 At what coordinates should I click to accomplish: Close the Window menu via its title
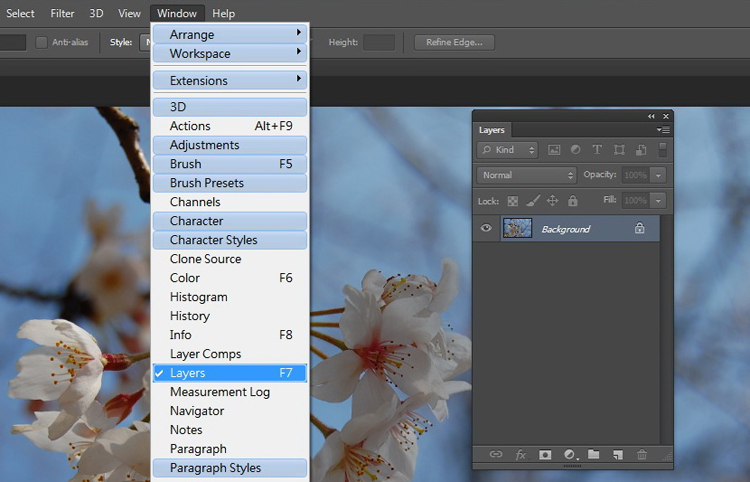(177, 13)
